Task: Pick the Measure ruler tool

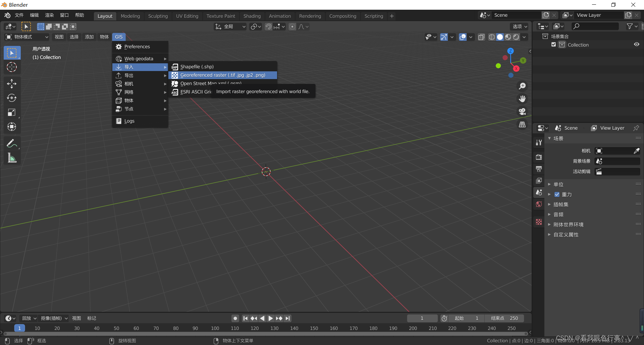Action: coord(12,158)
